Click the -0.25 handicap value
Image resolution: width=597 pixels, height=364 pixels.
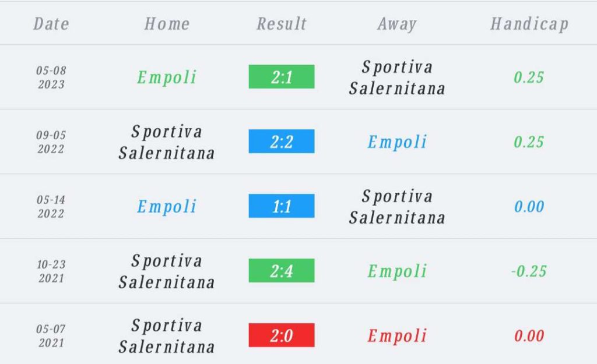click(x=529, y=271)
